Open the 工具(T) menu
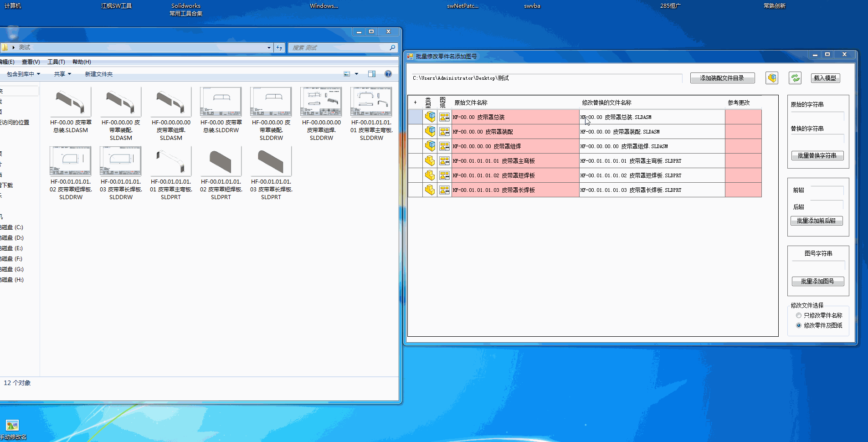Viewport: 868px width, 442px height. 56,62
